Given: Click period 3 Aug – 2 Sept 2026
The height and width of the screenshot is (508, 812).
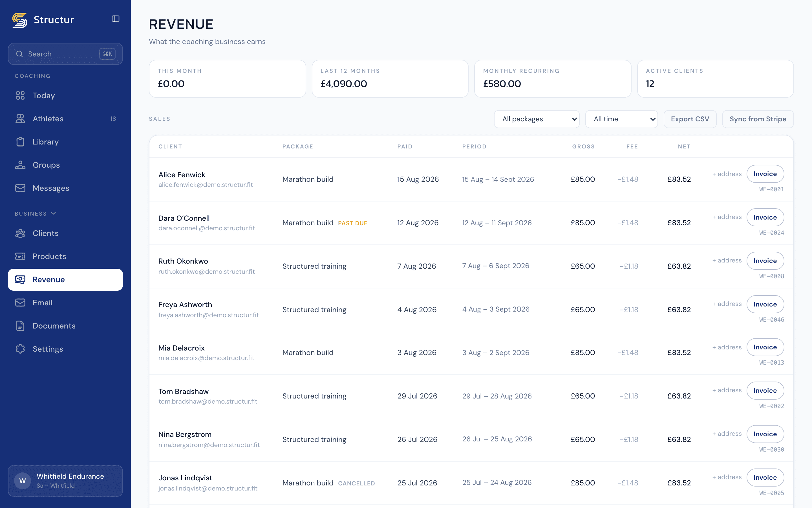Looking at the screenshot, I should [496, 352].
